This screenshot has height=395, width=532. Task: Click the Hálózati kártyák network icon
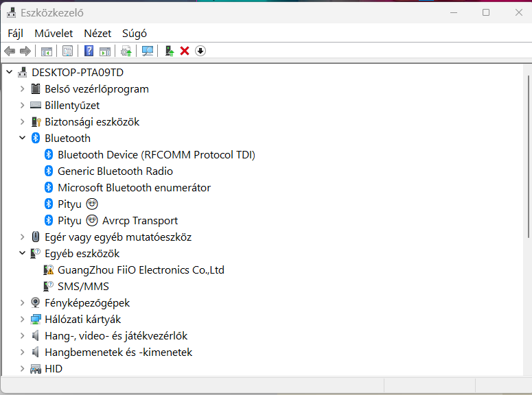36,319
